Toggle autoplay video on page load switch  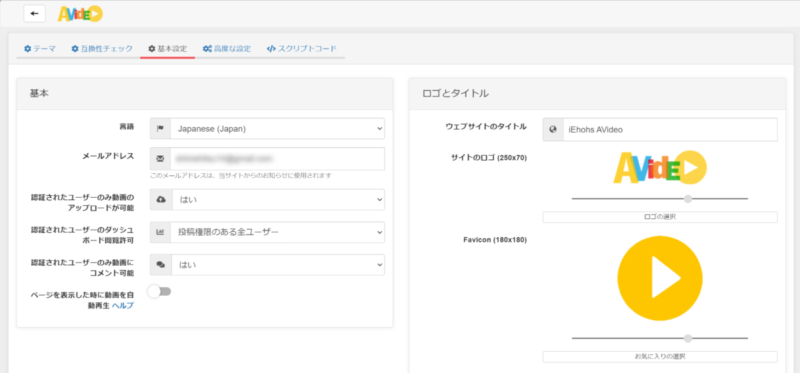click(x=159, y=291)
